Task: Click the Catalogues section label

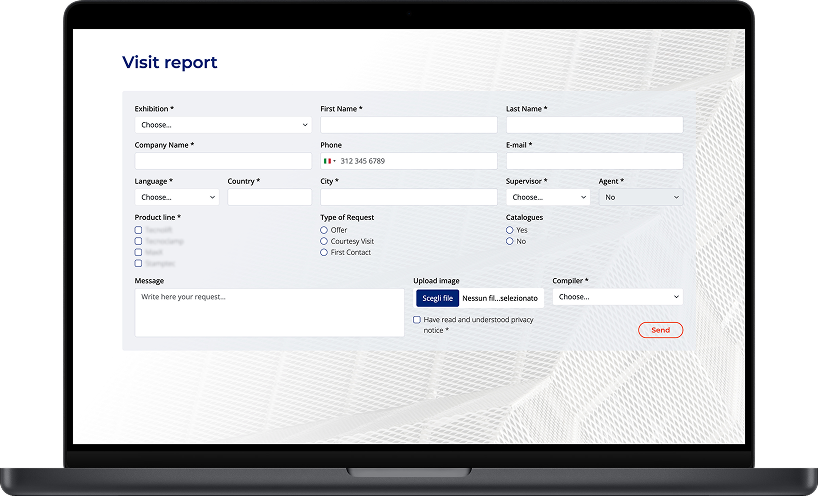Action: (x=524, y=217)
